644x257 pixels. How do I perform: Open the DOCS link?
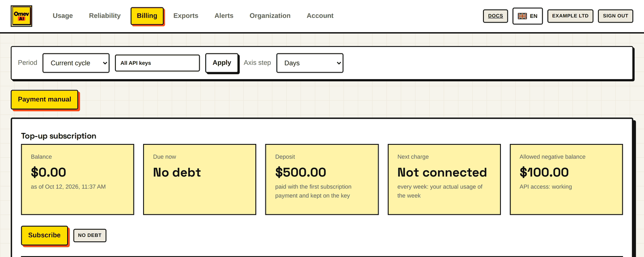(x=495, y=16)
